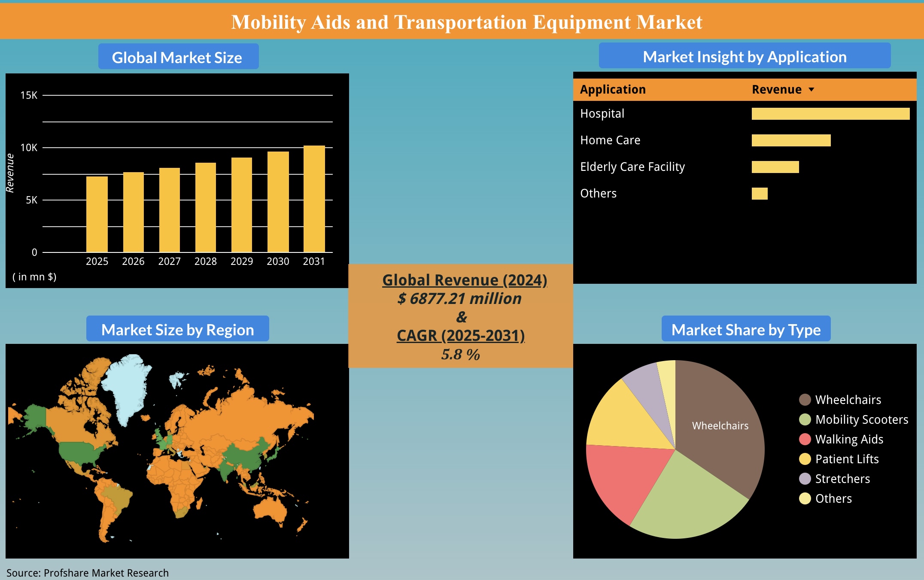Click the Stretchers legend color dot
This screenshot has width=924, height=580.
805,479
